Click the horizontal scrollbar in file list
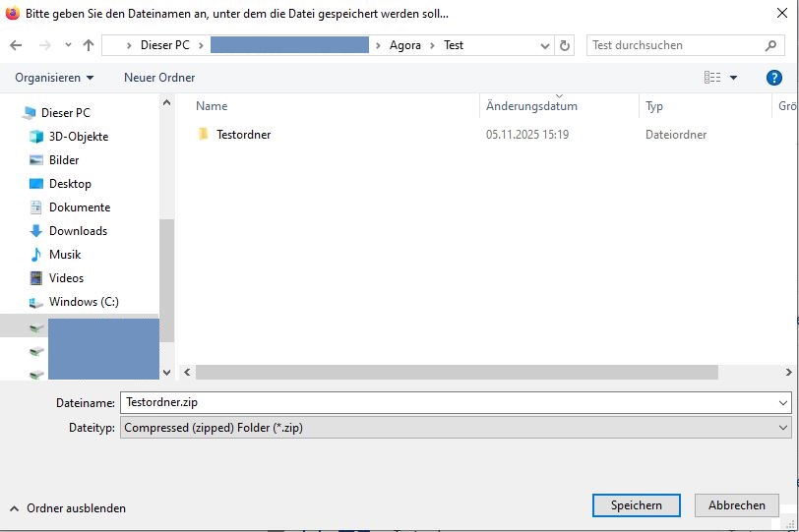799x532 pixels. click(457, 373)
